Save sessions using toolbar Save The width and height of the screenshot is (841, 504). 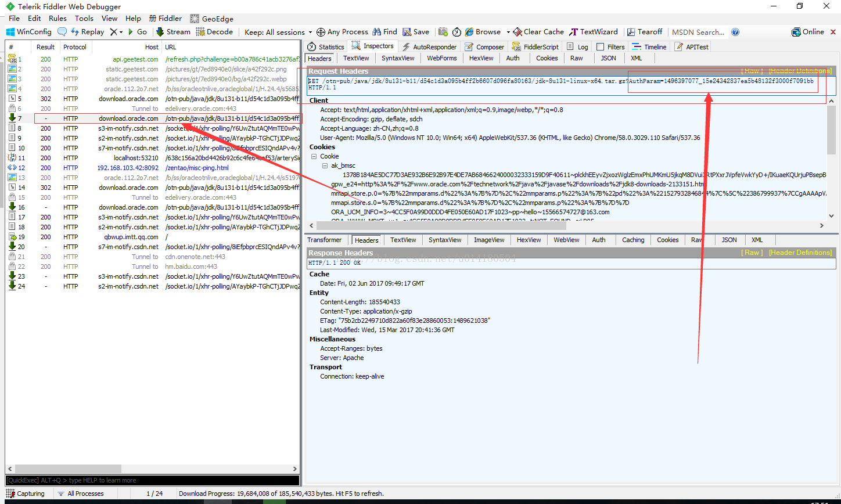pyautogui.click(x=416, y=32)
